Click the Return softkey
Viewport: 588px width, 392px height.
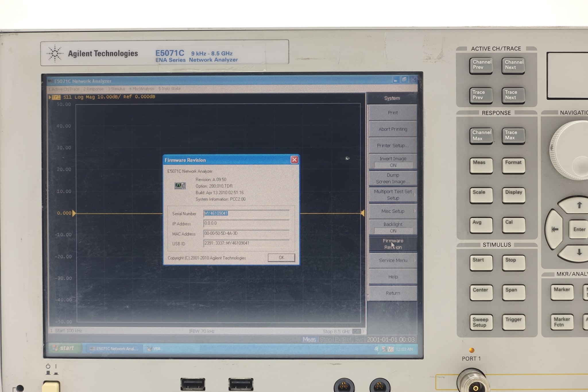coord(393,293)
